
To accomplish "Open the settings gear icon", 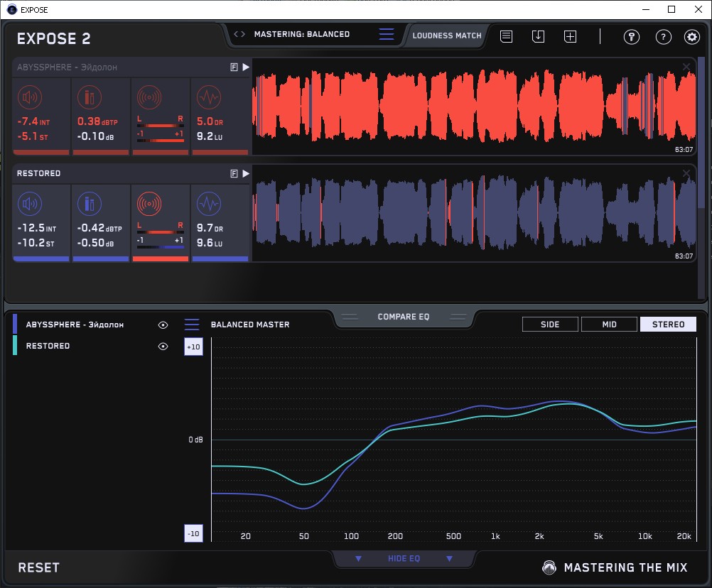I will (692, 37).
